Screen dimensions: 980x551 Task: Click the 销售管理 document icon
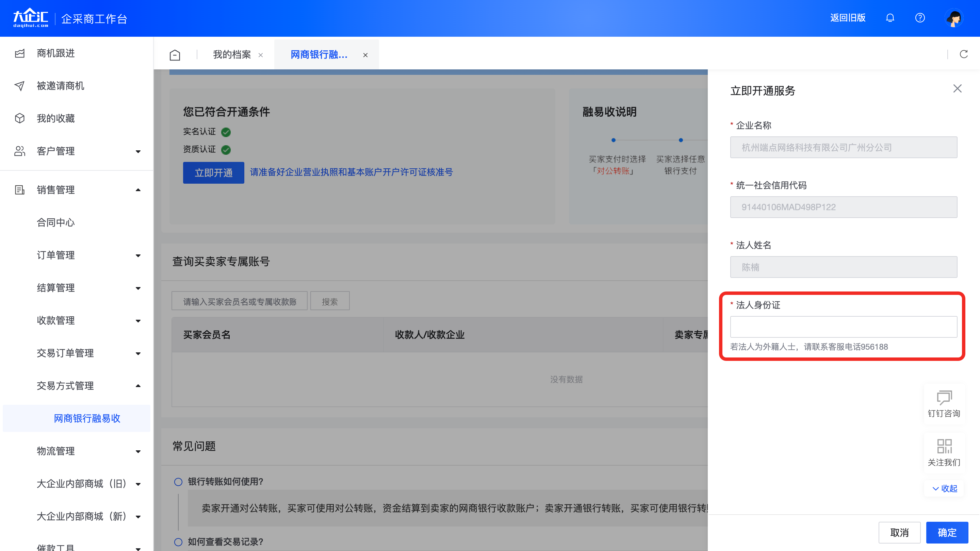tap(20, 190)
